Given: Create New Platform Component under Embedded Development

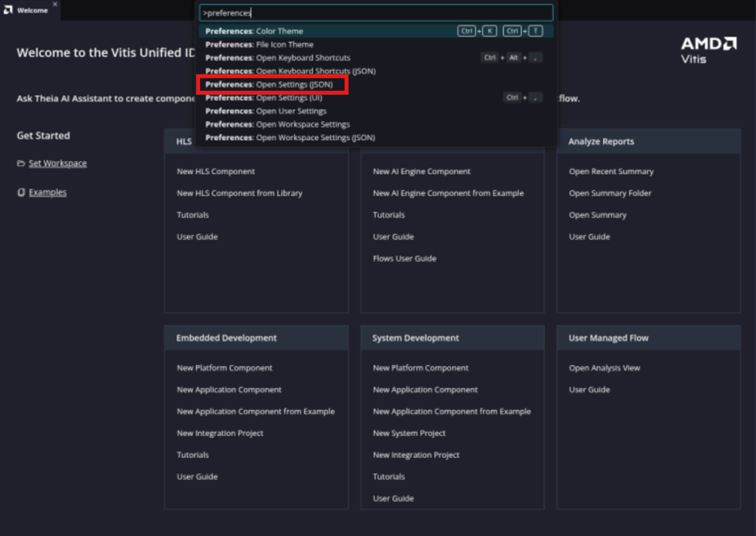Looking at the screenshot, I should [x=224, y=368].
